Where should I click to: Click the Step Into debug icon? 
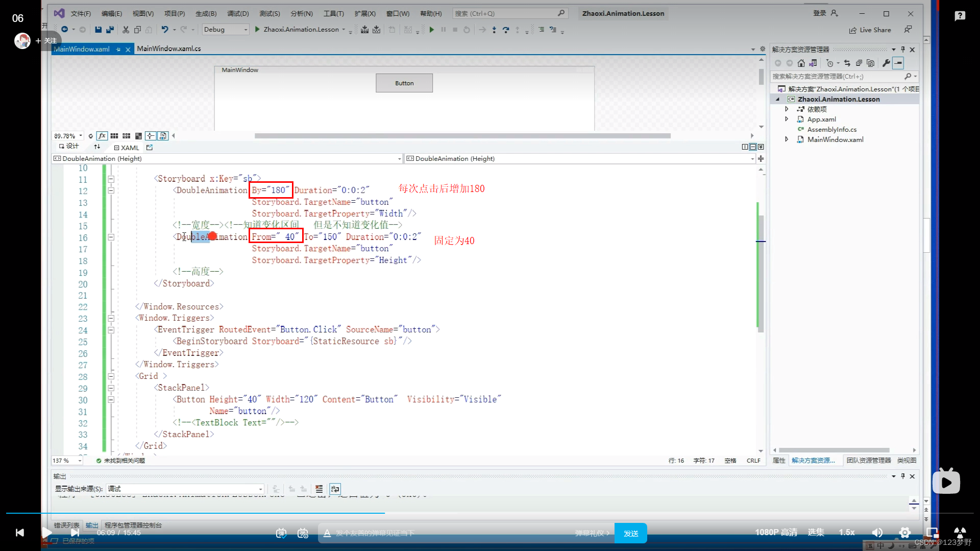pyautogui.click(x=494, y=30)
